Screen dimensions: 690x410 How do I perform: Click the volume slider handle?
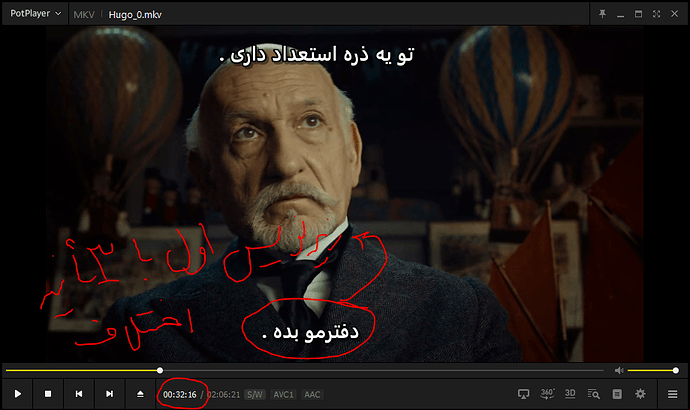[675, 370]
